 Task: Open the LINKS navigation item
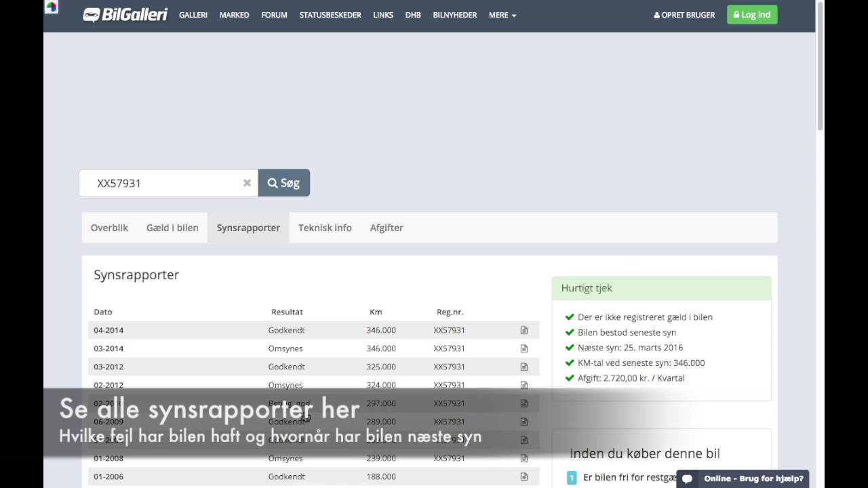pos(383,15)
